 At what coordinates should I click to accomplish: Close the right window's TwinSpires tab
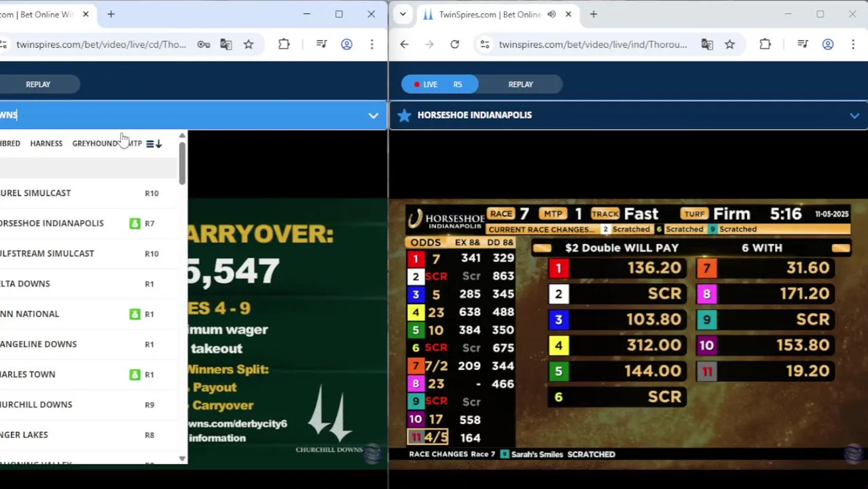pyautogui.click(x=568, y=14)
